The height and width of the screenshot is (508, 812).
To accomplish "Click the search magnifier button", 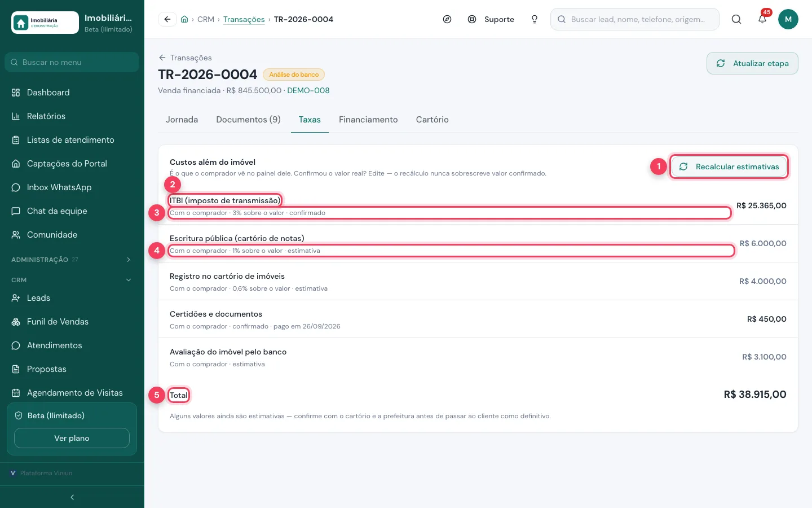I will (736, 19).
